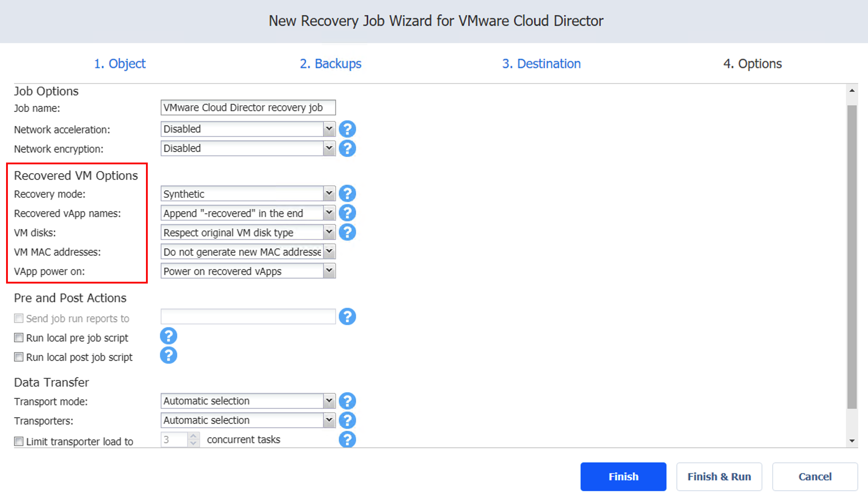This screenshot has height=503, width=868.
Task: Open help icon beside Recovery mode
Action: [347, 194]
